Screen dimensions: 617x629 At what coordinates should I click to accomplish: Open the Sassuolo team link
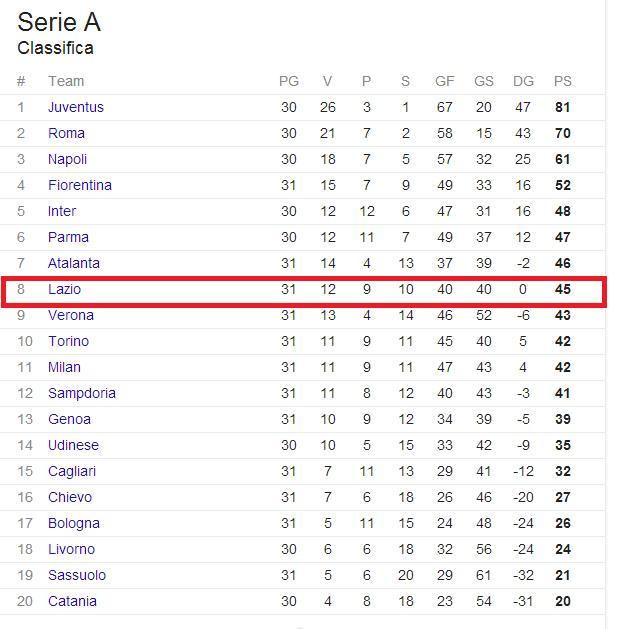coord(77,575)
